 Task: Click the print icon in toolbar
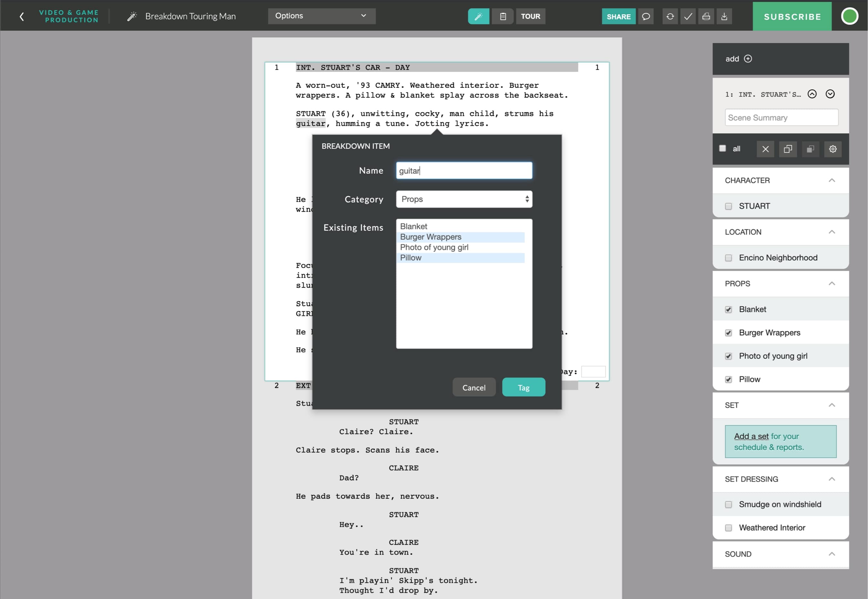[x=706, y=16]
